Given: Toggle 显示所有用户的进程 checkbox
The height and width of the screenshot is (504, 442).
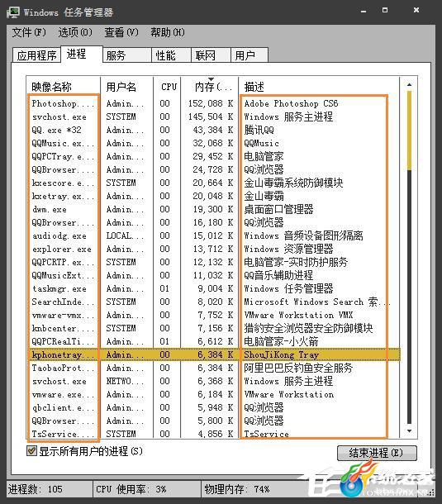Looking at the screenshot, I should point(31,450).
